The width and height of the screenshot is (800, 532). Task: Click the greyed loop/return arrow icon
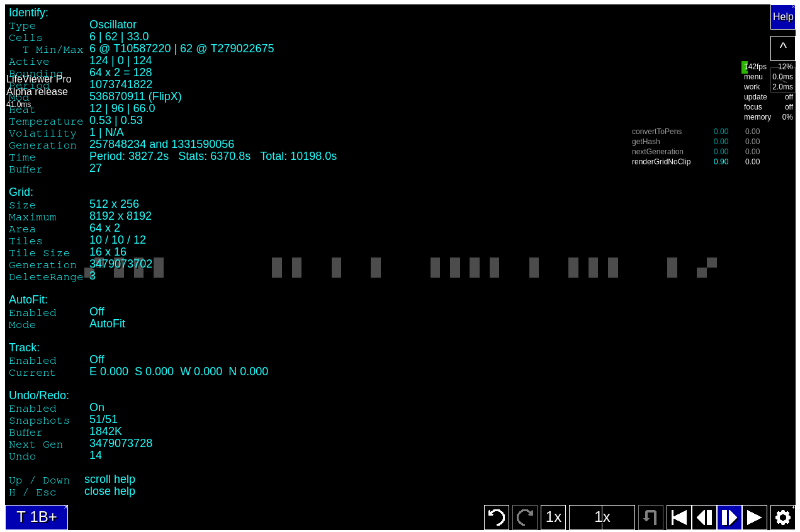651,518
